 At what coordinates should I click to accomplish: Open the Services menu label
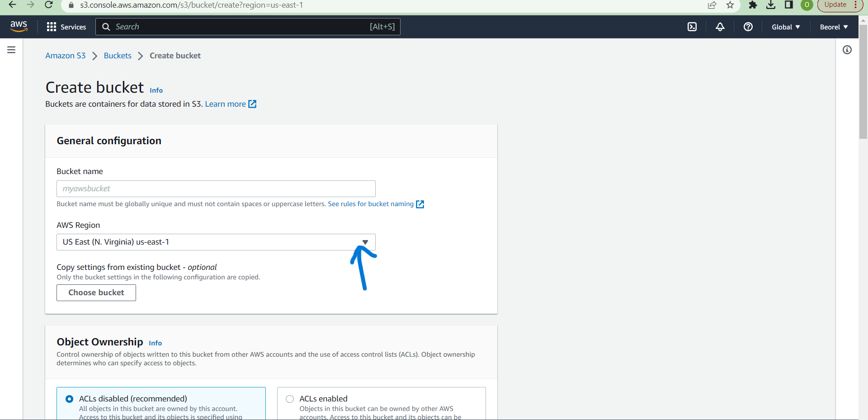[x=73, y=27]
